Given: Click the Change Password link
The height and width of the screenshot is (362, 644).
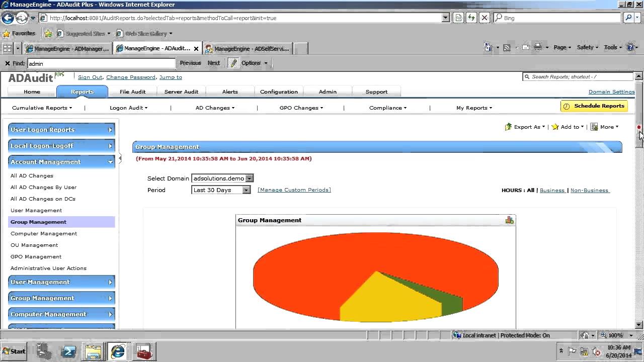Looking at the screenshot, I should (131, 77).
